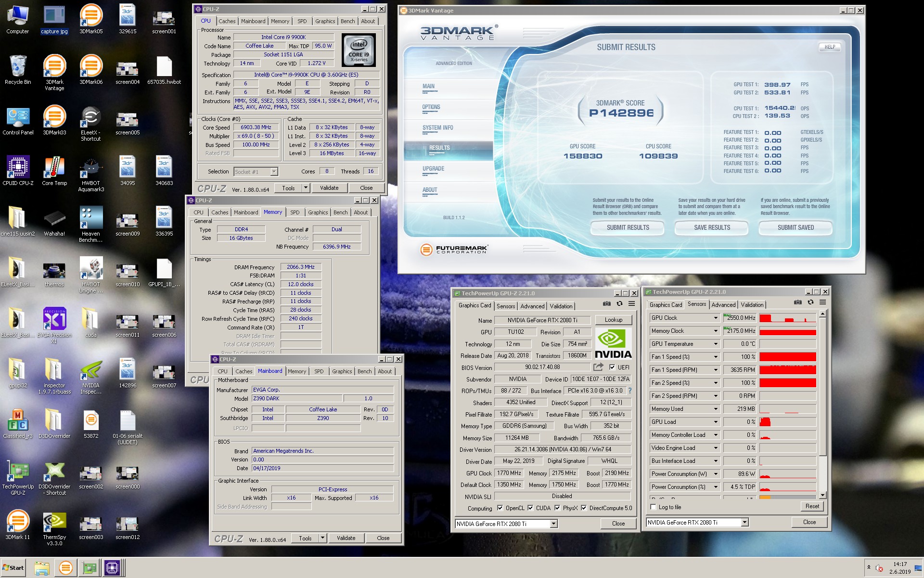Image resolution: width=924 pixels, height=578 pixels.
Task: Click screenshot camera icon in left GPU-Z window
Action: click(x=607, y=304)
